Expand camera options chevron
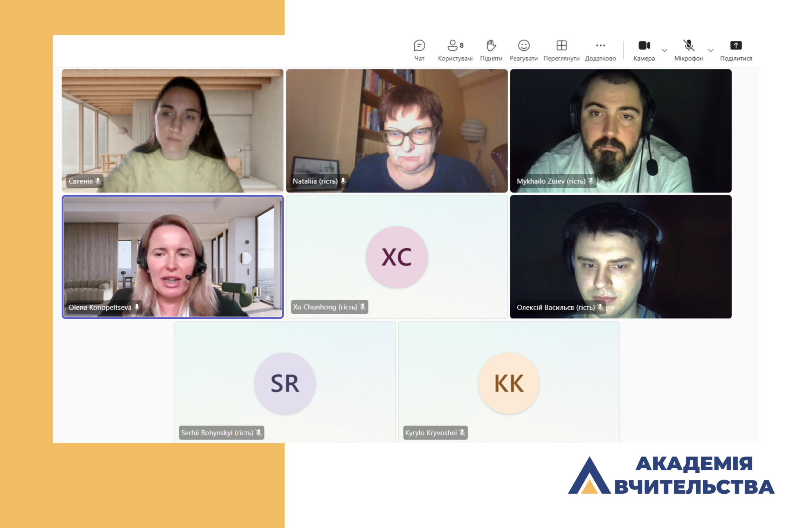This screenshot has height=528, width=812. 664,50
